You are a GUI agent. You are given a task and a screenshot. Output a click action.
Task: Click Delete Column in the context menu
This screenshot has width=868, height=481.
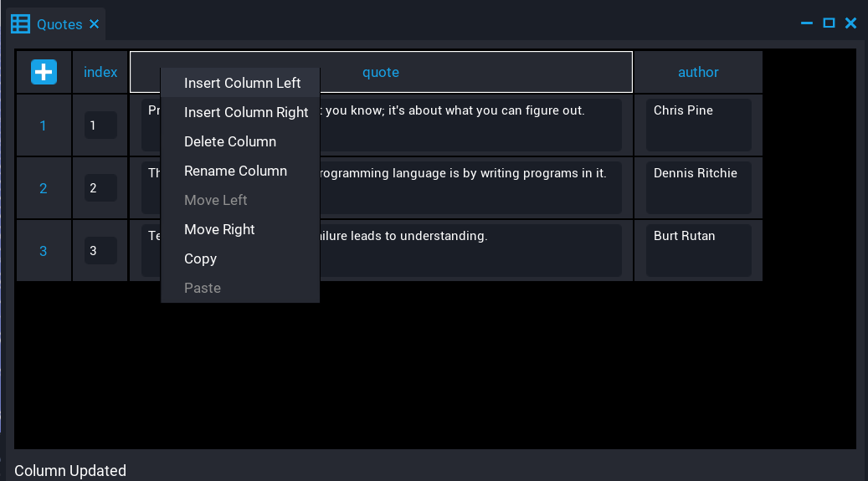(230, 141)
